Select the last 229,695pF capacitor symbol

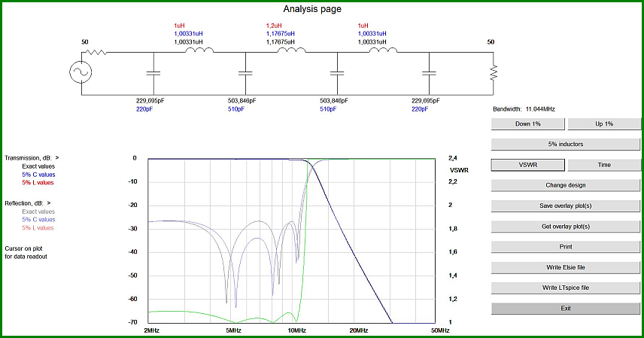(x=429, y=73)
